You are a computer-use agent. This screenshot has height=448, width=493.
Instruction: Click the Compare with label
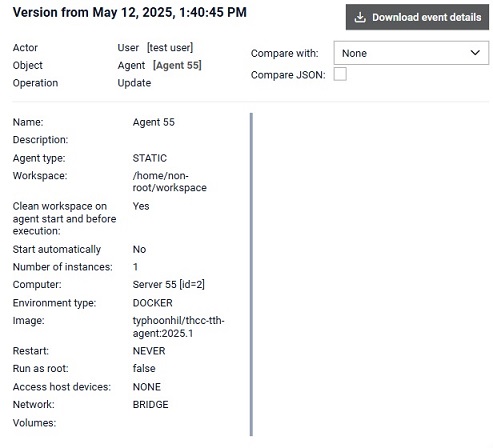(285, 53)
